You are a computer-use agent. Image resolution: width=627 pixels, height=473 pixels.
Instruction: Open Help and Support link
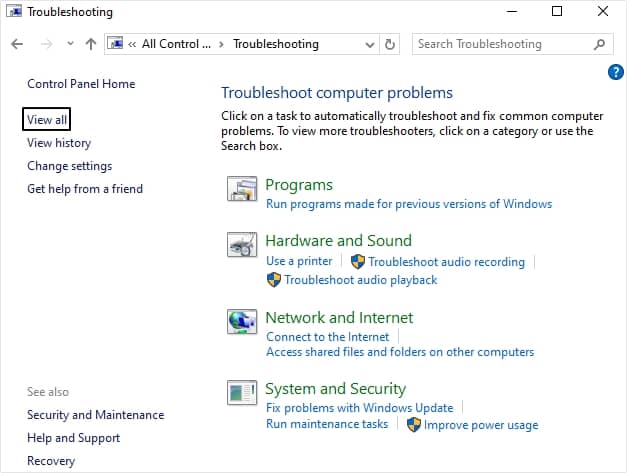(74, 438)
